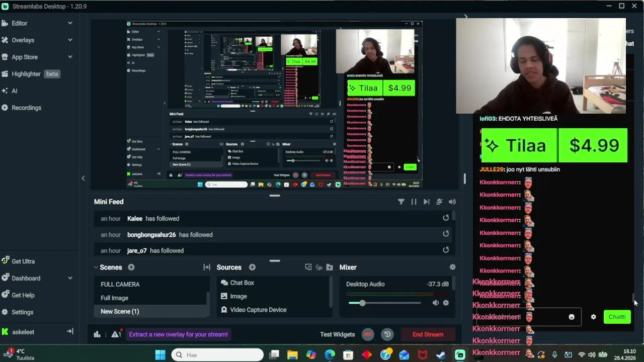Replay the Kalee follow alert
This screenshot has width=644, height=362.
click(445, 218)
